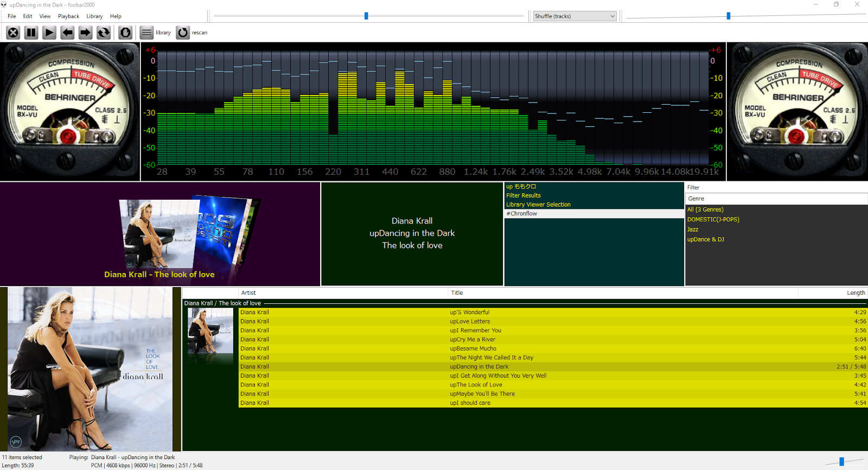Click the right Behringer VU meter
The width and height of the screenshot is (868, 470).
pyautogui.click(x=797, y=111)
